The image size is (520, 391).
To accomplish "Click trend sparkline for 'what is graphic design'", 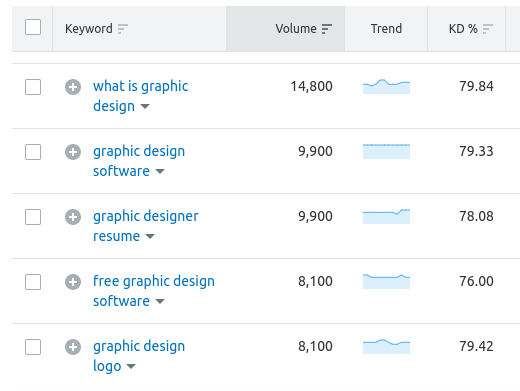I will [386, 86].
